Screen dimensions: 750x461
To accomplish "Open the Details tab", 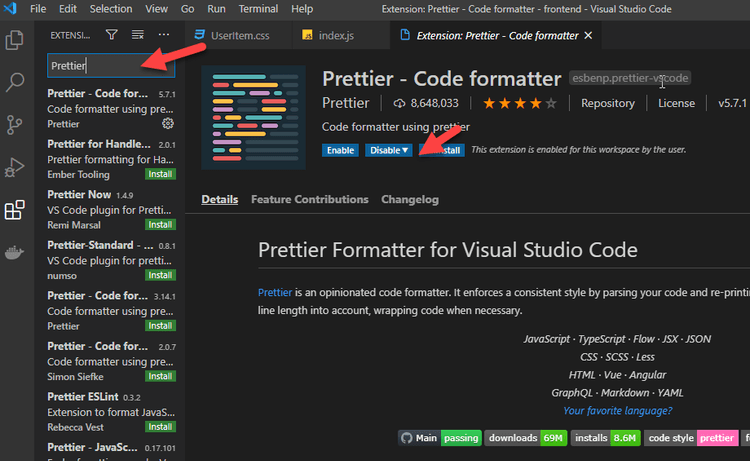I will (220, 199).
